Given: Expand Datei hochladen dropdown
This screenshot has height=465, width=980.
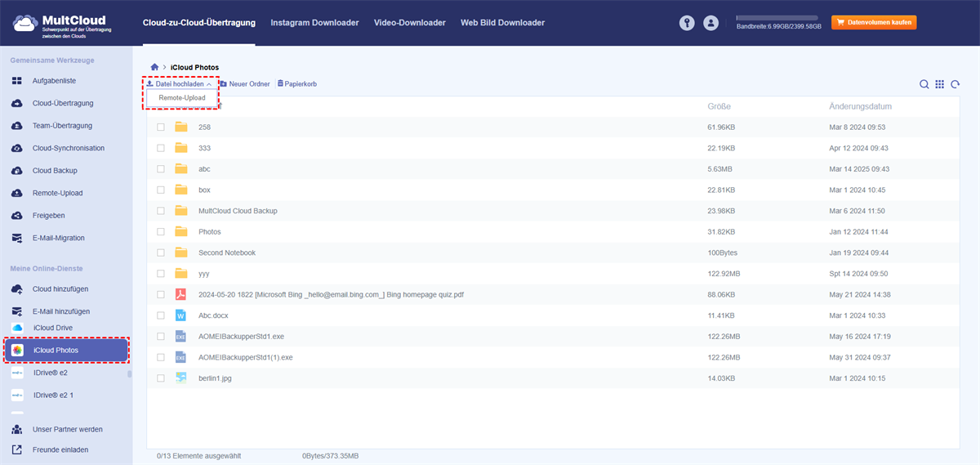Looking at the screenshot, I should click(180, 84).
